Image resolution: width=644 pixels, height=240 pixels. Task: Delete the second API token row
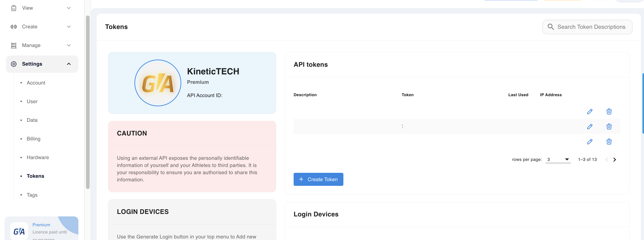coord(609,127)
